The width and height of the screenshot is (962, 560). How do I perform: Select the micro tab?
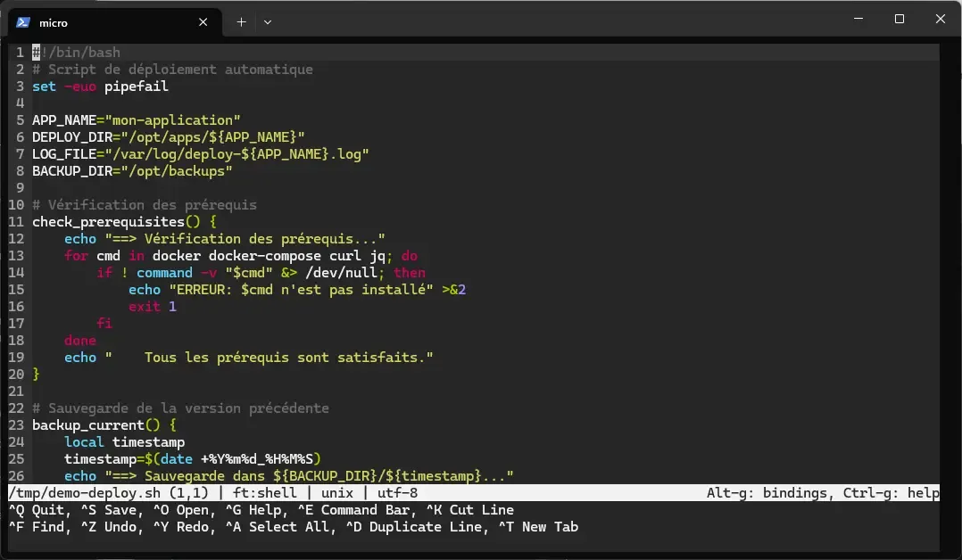[107, 22]
